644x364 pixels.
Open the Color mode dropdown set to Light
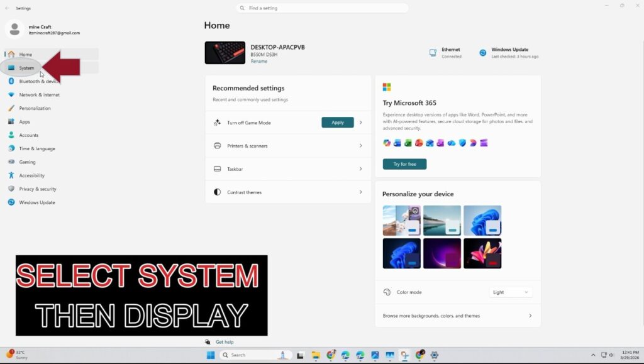click(511, 292)
